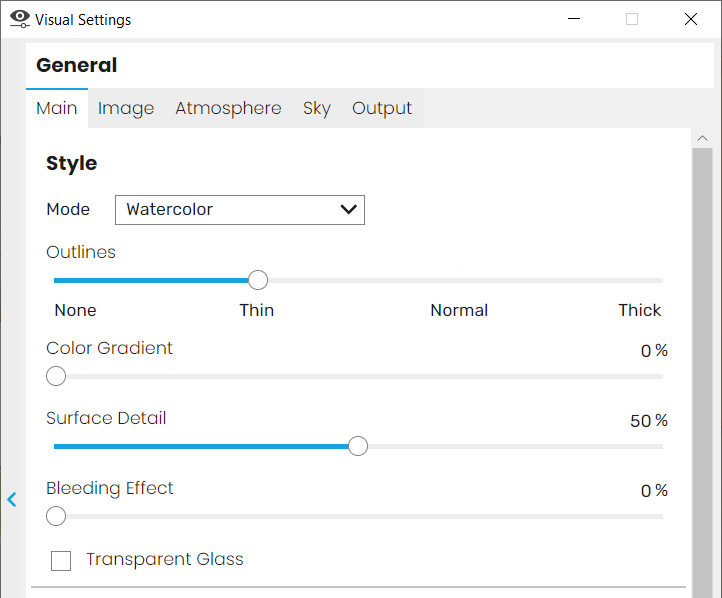Image resolution: width=722 pixels, height=598 pixels.
Task: Click the vertical scrollbar thumb
Action: (702, 373)
